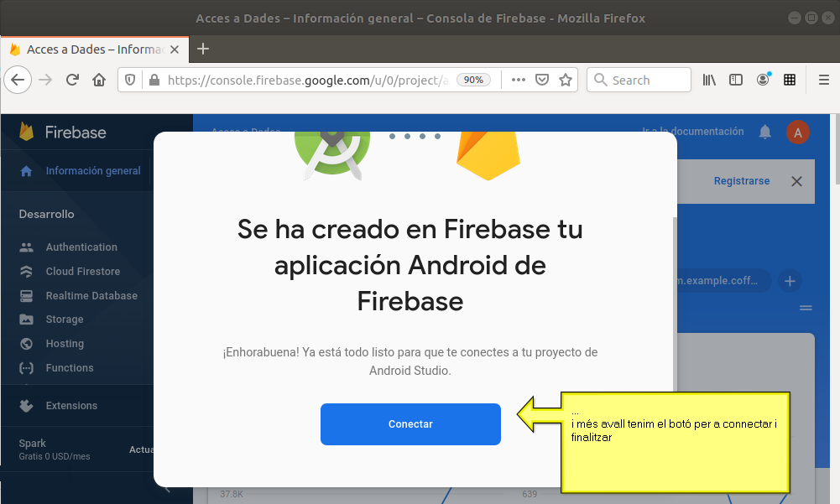
Task: Open Functions in the sidebar
Action: [x=70, y=368]
